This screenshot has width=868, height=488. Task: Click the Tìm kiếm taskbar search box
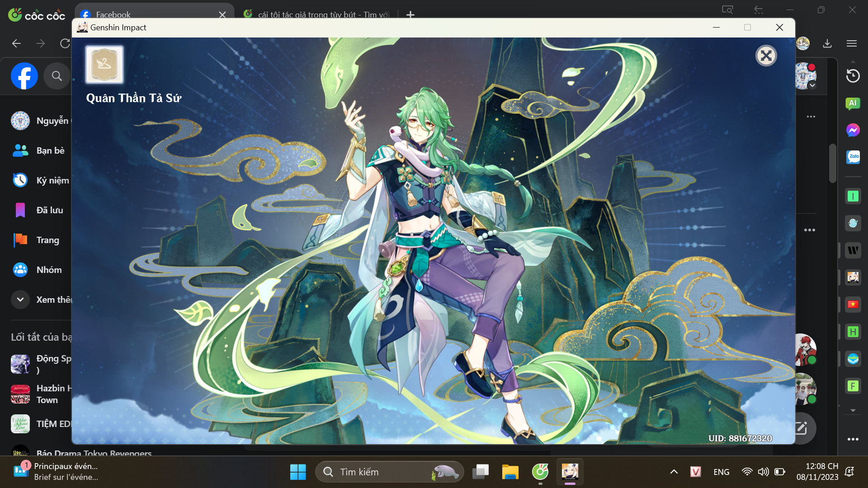click(x=389, y=472)
